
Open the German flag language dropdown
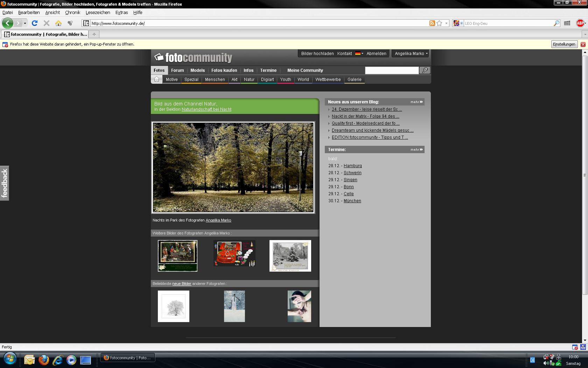coord(359,54)
